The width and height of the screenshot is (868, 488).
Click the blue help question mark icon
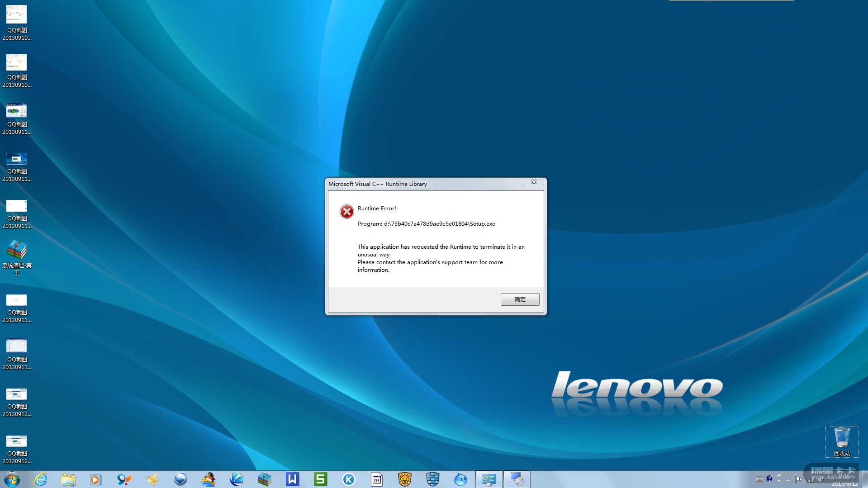769,479
